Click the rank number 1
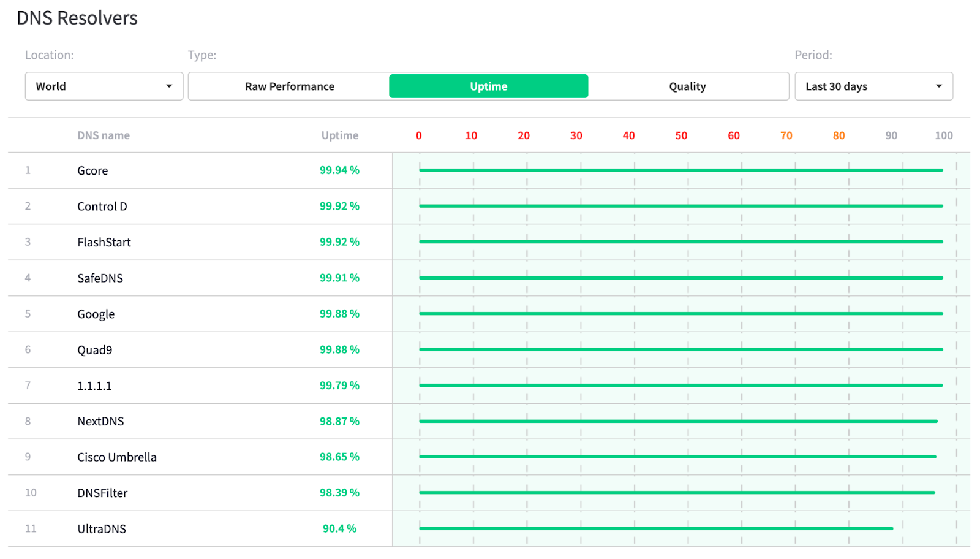 click(x=28, y=170)
